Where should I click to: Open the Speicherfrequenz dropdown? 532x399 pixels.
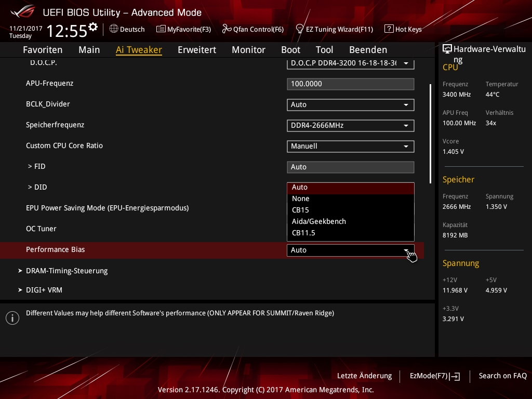[x=351, y=126]
